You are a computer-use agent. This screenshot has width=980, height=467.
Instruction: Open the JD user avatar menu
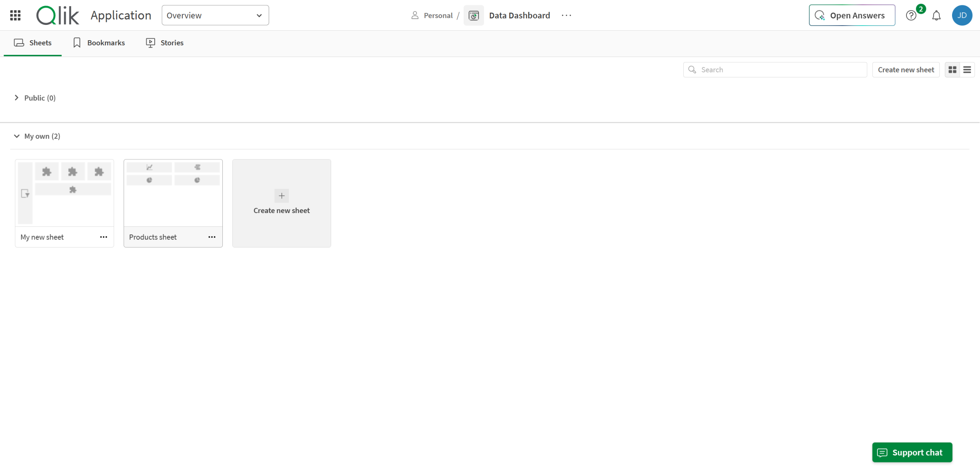962,15
